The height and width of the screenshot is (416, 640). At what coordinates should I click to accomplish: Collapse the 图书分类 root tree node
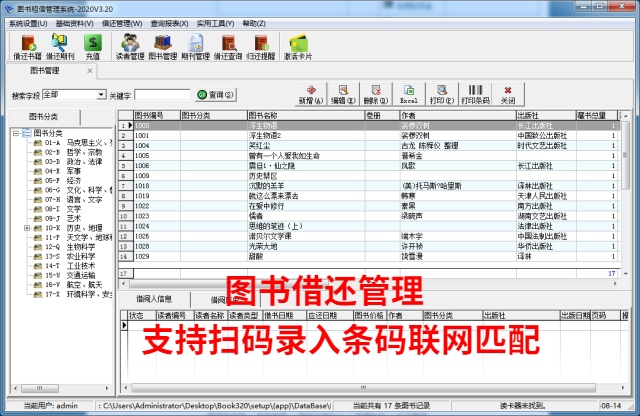tap(16, 133)
